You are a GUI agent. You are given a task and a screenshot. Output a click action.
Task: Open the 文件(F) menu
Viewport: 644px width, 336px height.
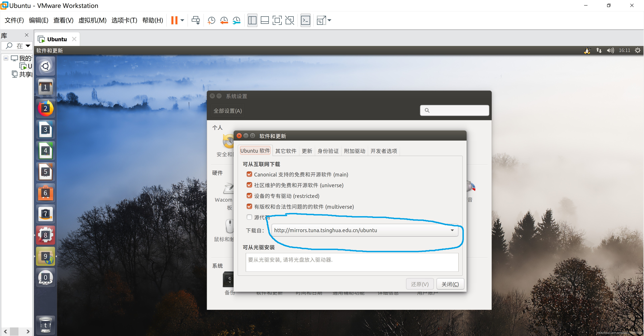pyautogui.click(x=14, y=20)
